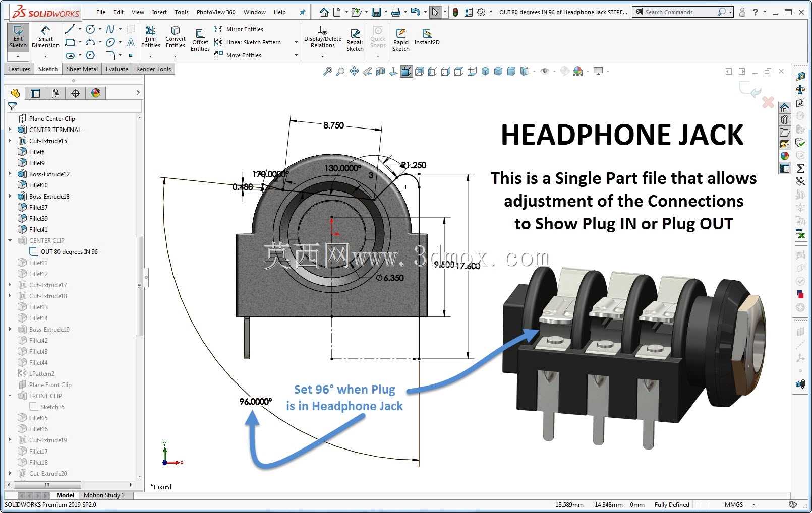
Task: Toggle the Quick Snaps option
Action: coord(378,37)
